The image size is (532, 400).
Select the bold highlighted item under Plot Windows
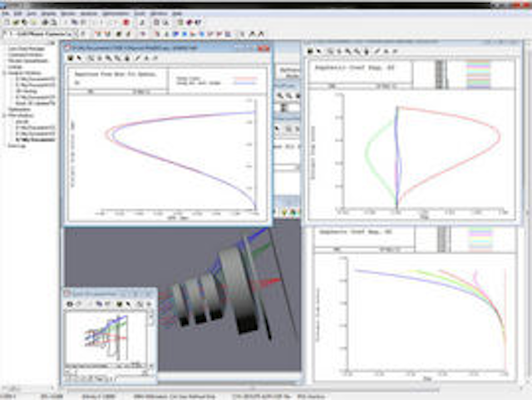tap(35, 140)
